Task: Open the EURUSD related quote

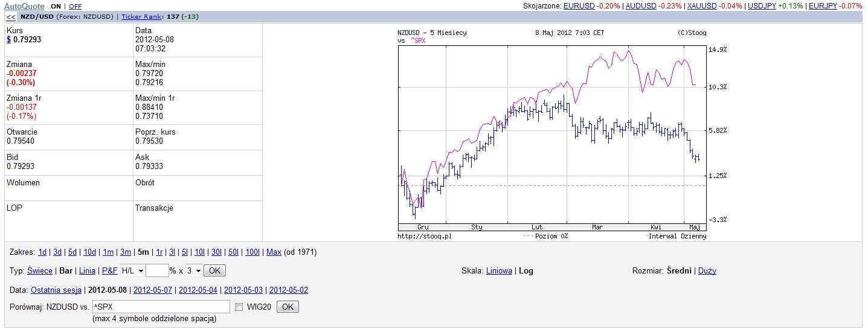Action: pos(579,6)
